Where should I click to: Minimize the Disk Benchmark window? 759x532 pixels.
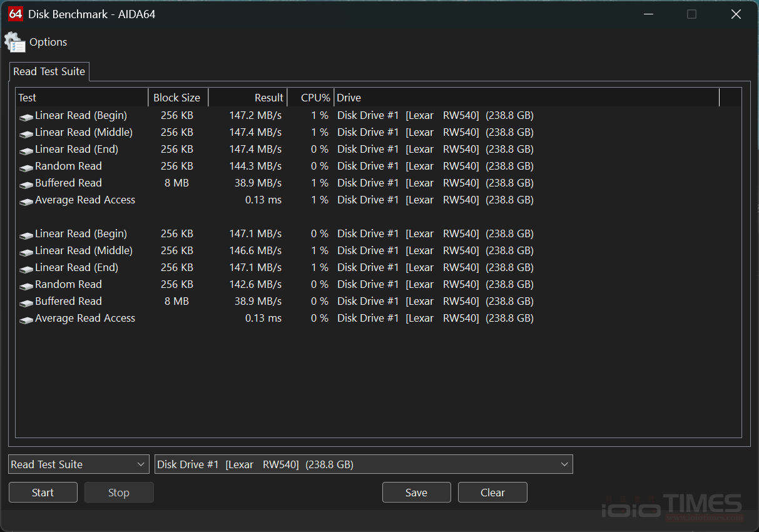[647, 14]
